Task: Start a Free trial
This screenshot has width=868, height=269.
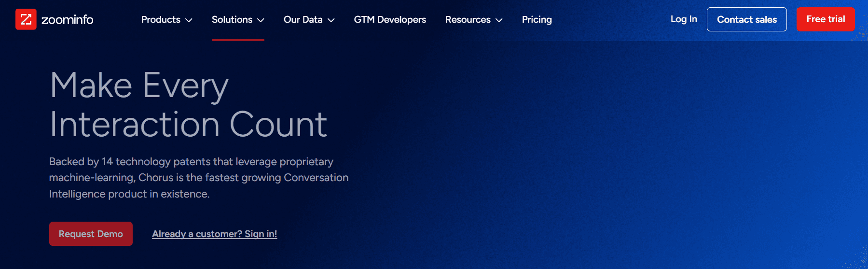Action: (826, 19)
